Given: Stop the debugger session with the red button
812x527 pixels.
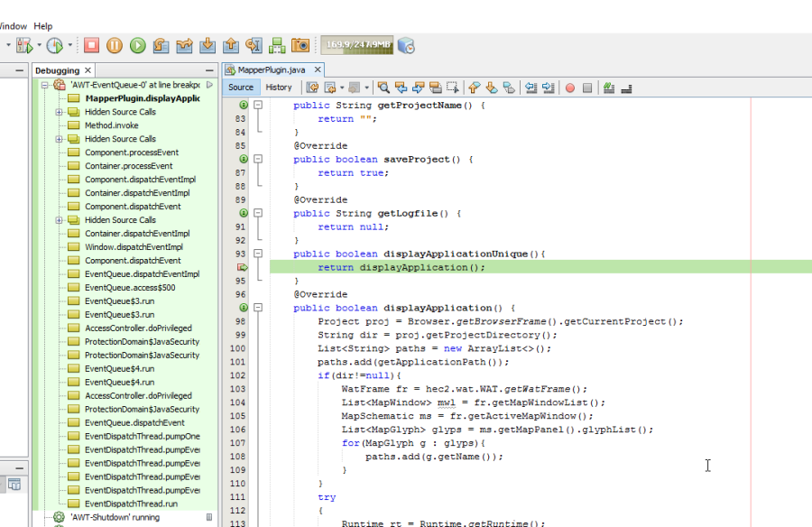Looking at the screenshot, I should click(x=91, y=44).
